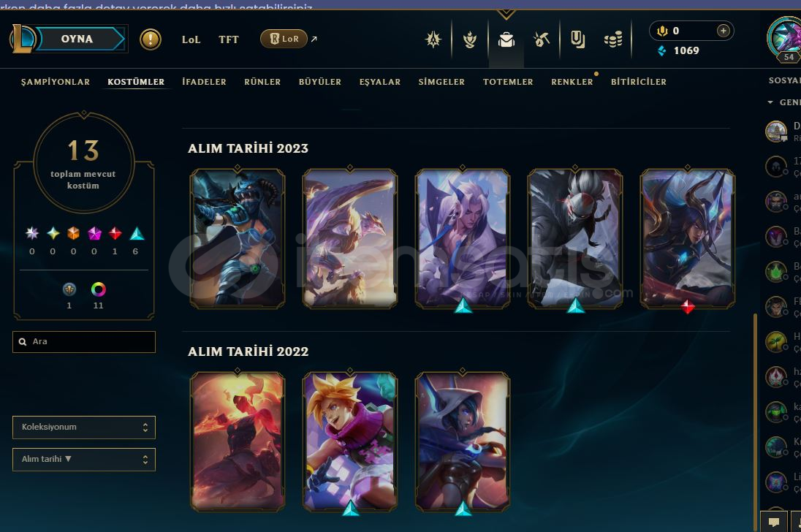Collapse the GENEL friends group arrow

(x=770, y=102)
